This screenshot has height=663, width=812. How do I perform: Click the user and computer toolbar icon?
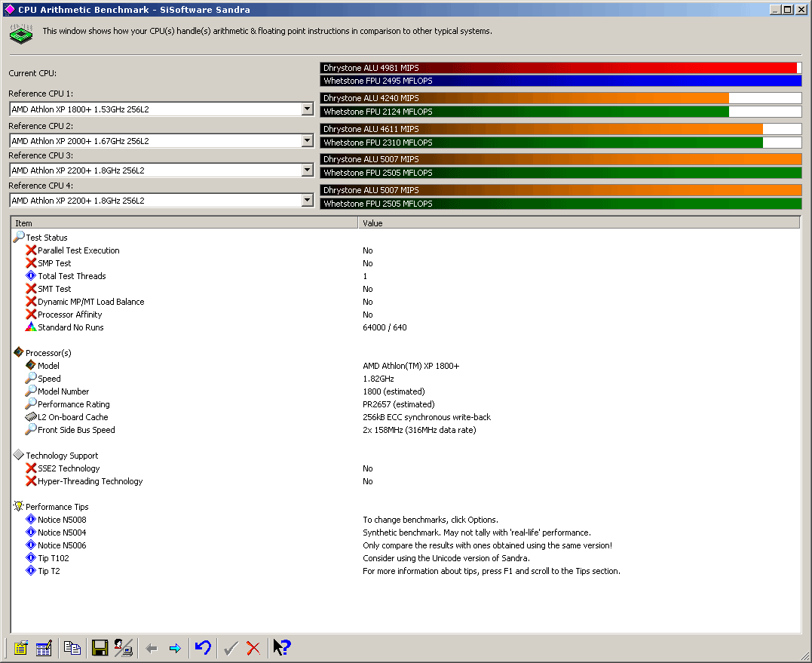pyautogui.click(x=123, y=647)
